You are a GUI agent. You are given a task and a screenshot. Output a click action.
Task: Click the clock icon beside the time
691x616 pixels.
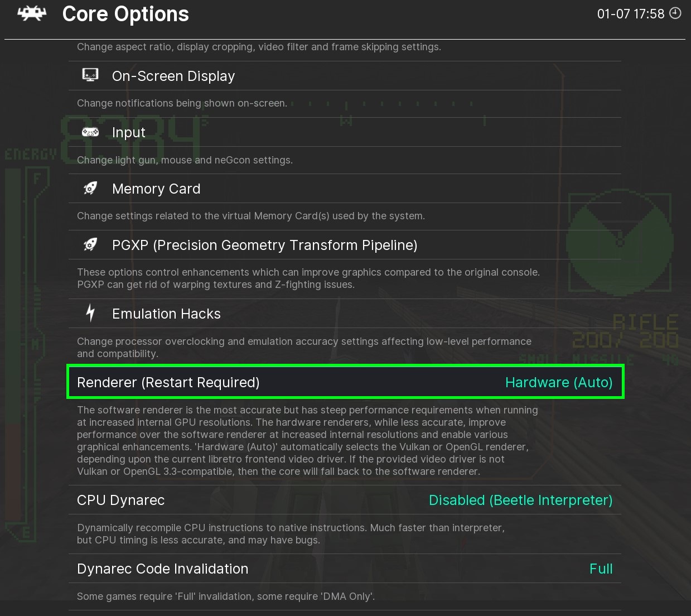(x=675, y=13)
